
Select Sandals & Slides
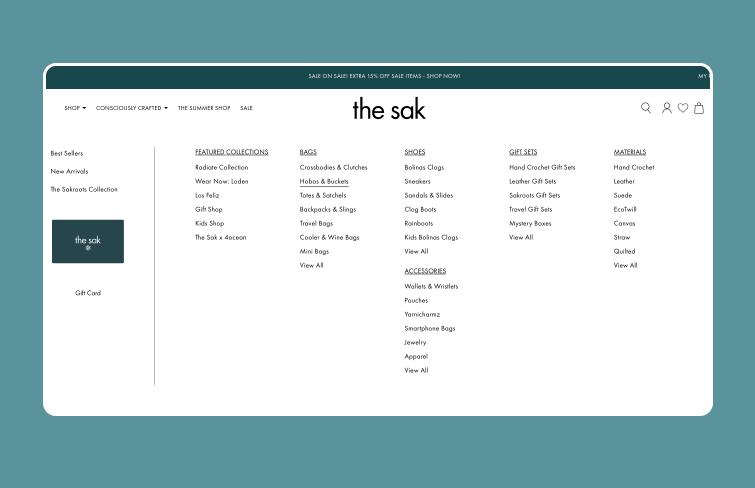click(x=429, y=195)
